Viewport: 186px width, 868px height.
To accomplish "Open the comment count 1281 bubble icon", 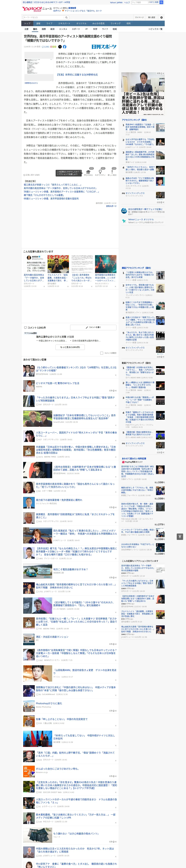I will pos(46,47).
